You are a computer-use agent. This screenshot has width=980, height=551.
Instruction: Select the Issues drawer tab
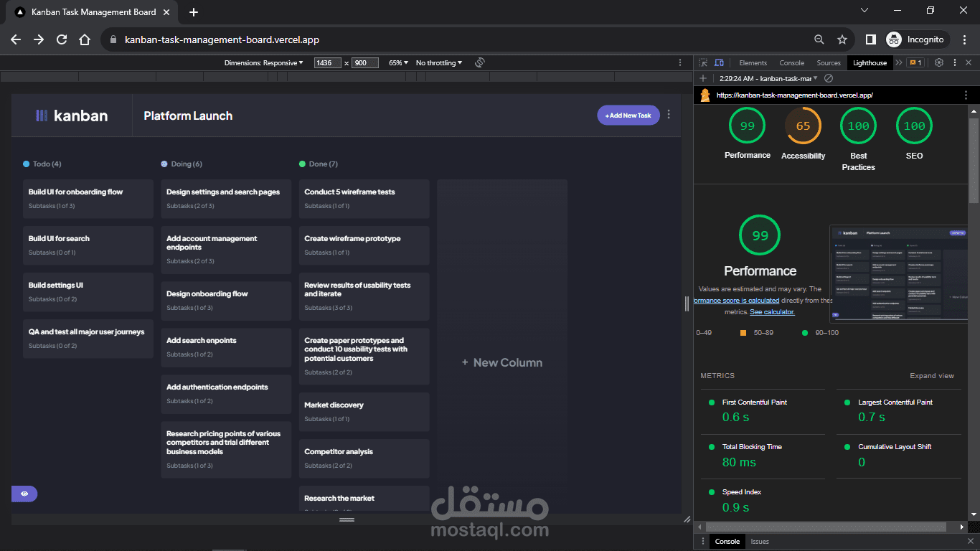tap(760, 542)
